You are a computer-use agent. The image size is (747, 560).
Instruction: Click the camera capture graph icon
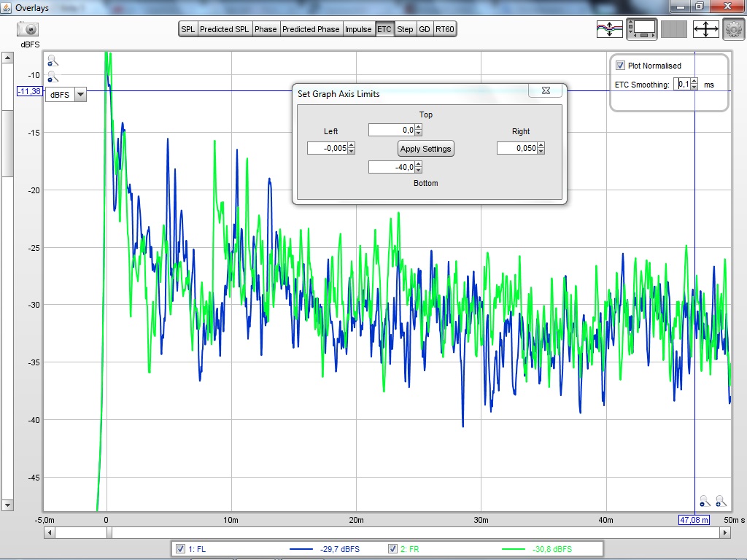[x=28, y=29]
